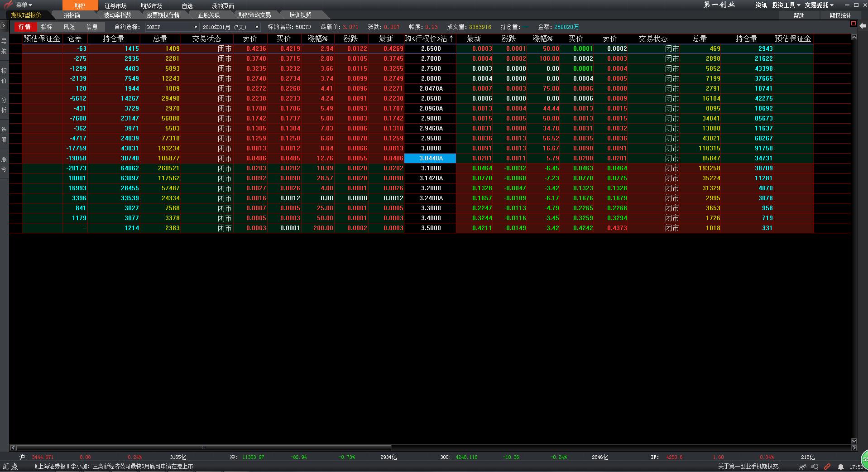Image resolution: width=868 pixels, height=472 pixels.
Task: Click the put-side 总量 column header
Action: click(x=700, y=39)
